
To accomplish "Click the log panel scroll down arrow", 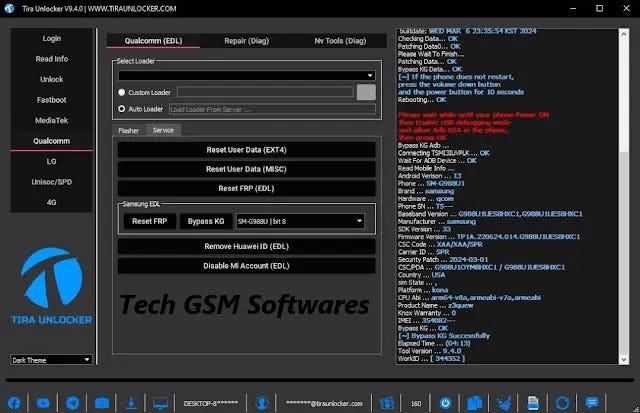I will pyautogui.click(x=624, y=360).
